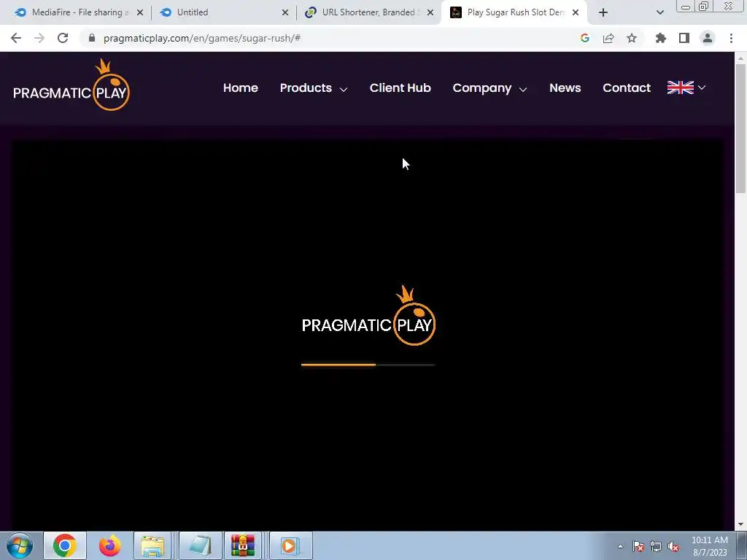Reload the Sugar Rush page
The image size is (747, 560).
pyautogui.click(x=63, y=38)
